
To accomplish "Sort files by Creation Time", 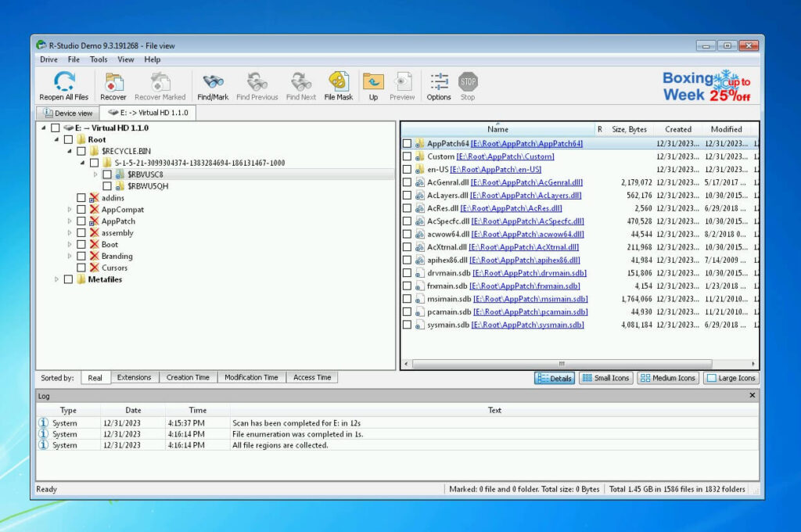I will click(188, 377).
